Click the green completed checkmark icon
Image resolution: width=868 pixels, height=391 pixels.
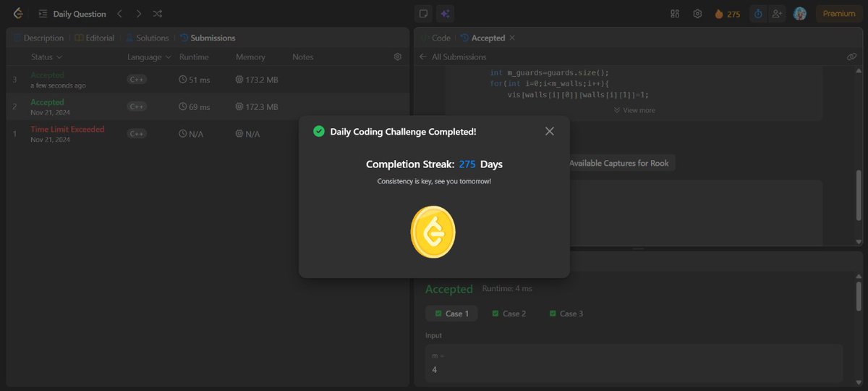coord(318,131)
